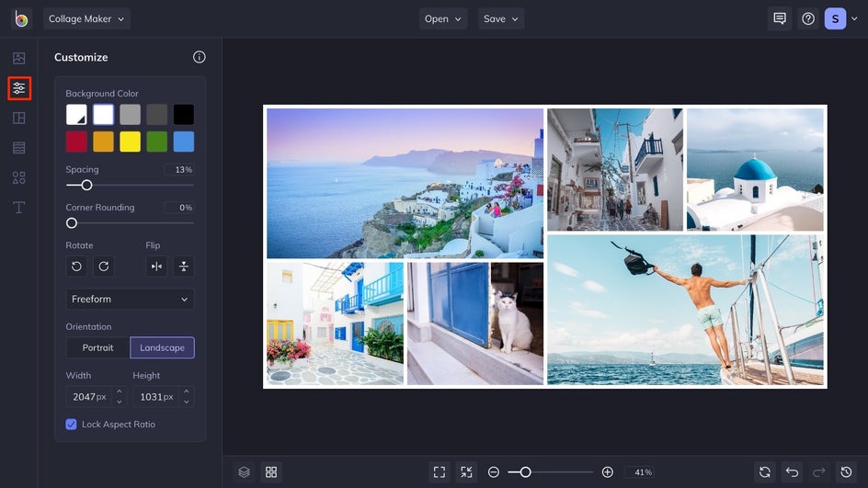Click the user avatar S
Screen dimensions: 868x488
835,18
